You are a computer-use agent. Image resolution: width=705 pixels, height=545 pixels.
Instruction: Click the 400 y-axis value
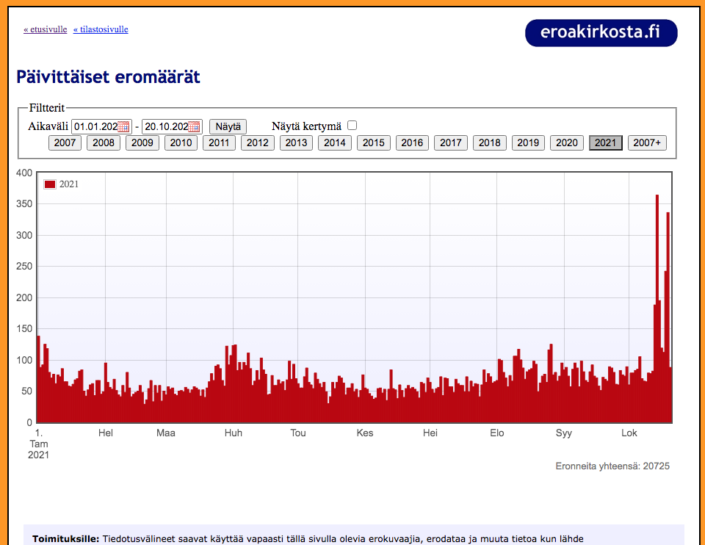pyautogui.click(x=24, y=173)
